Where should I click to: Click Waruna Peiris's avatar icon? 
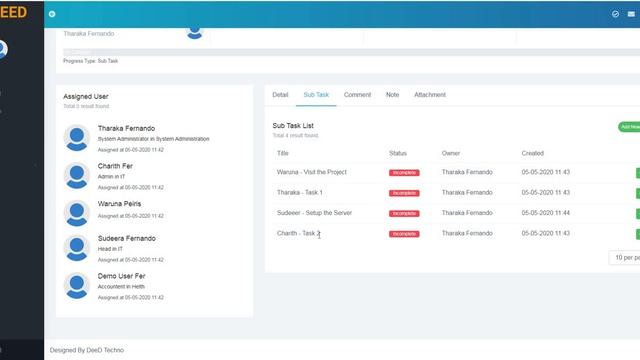[x=77, y=213]
